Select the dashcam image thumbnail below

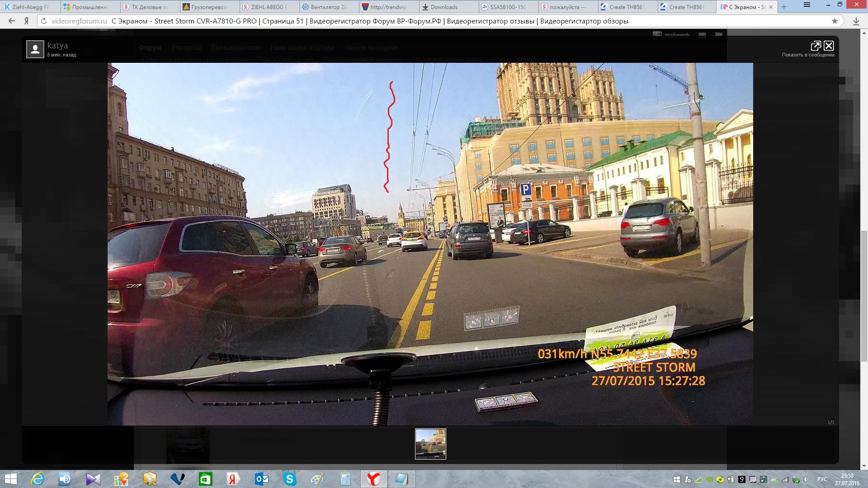(x=430, y=444)
